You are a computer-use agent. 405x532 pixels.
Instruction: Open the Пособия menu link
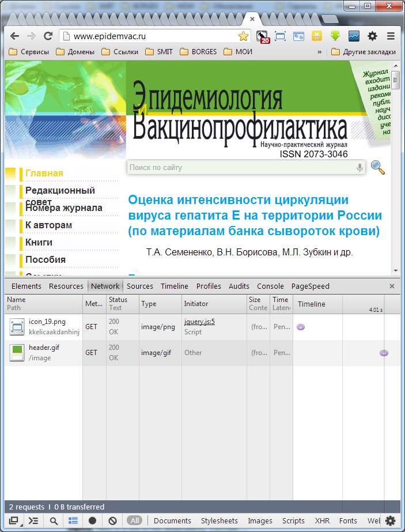click(46, 259)
